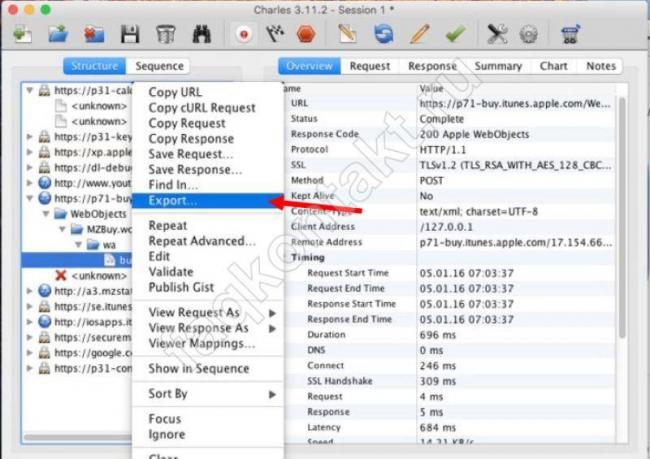650x459 pixels.
Task: Select the failed <unknown> request with red X
Action: 91,275
